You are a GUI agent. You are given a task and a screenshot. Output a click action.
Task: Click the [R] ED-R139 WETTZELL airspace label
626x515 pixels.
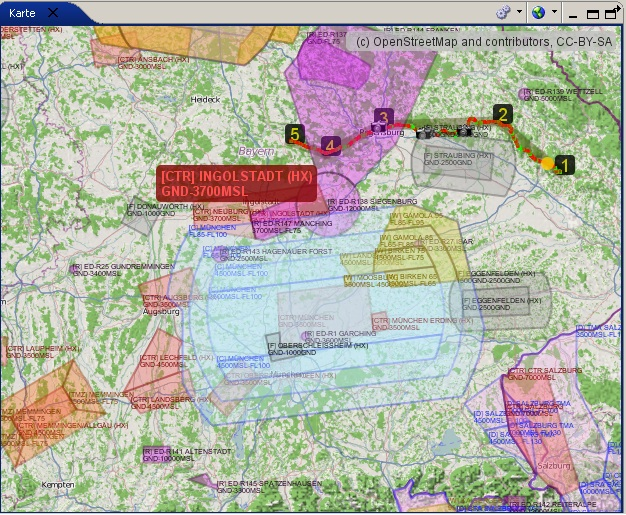(x=563, y=95)
